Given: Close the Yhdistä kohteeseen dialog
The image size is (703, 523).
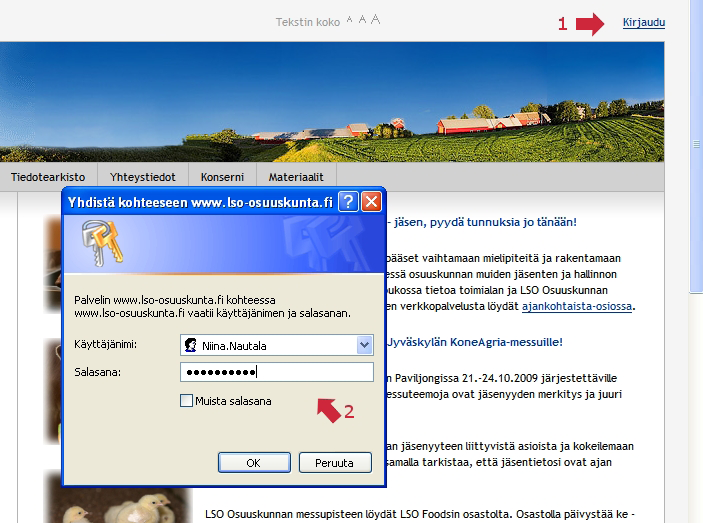Looking at the screenshot, I should coord(372,202).
